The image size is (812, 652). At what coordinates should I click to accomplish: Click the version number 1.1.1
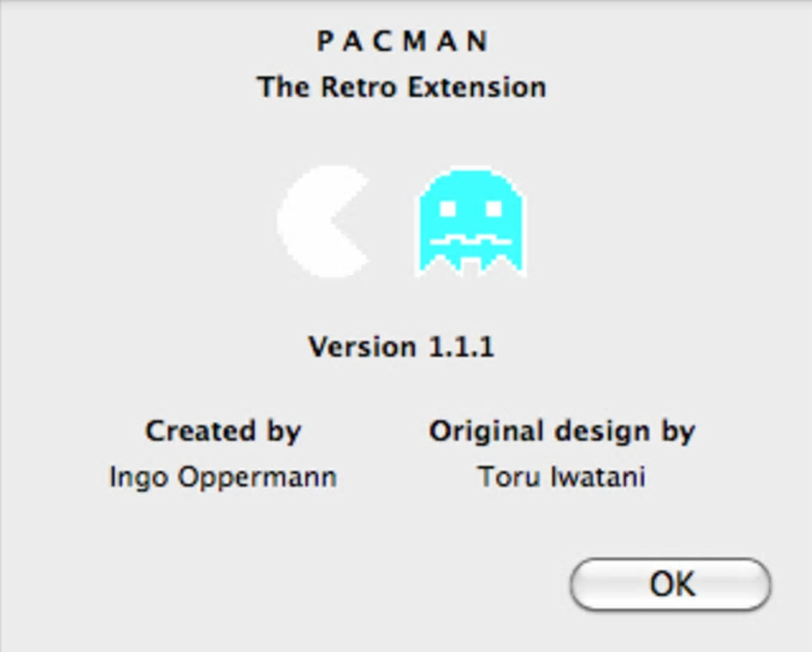click(462, 347)
